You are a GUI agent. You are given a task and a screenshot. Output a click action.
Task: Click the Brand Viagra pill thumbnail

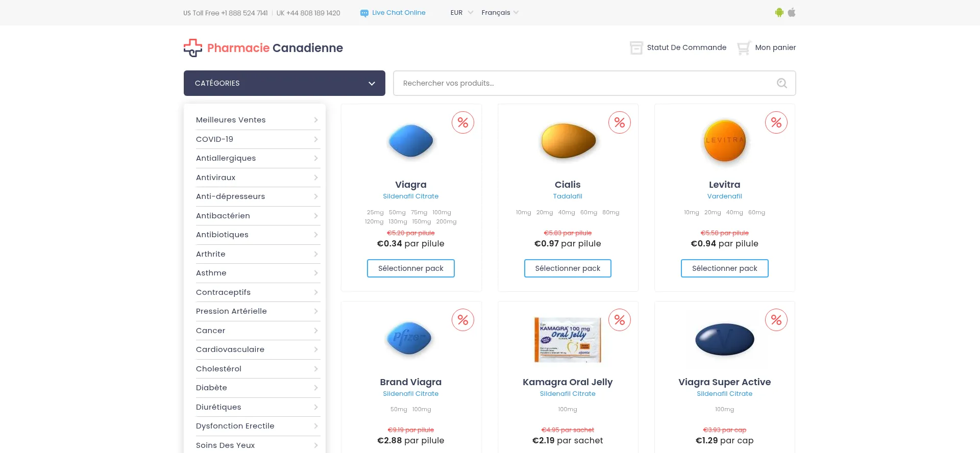click(410, 338)
